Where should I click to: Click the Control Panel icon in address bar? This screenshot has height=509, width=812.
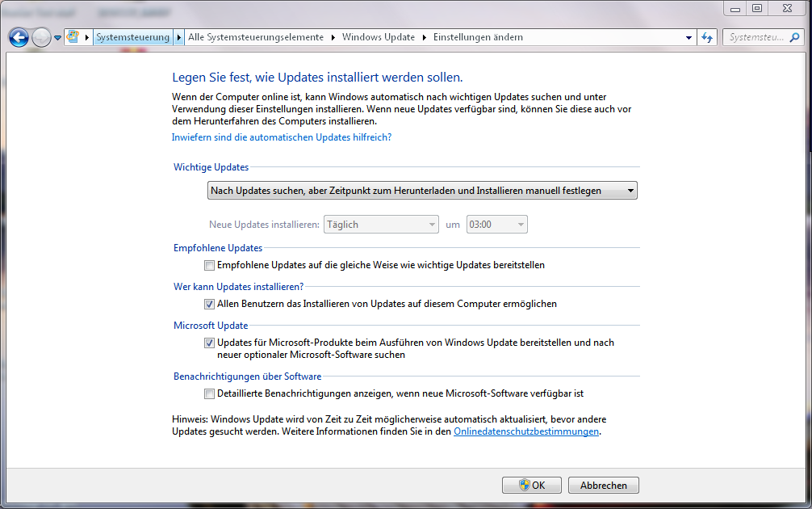coord(73,37)
